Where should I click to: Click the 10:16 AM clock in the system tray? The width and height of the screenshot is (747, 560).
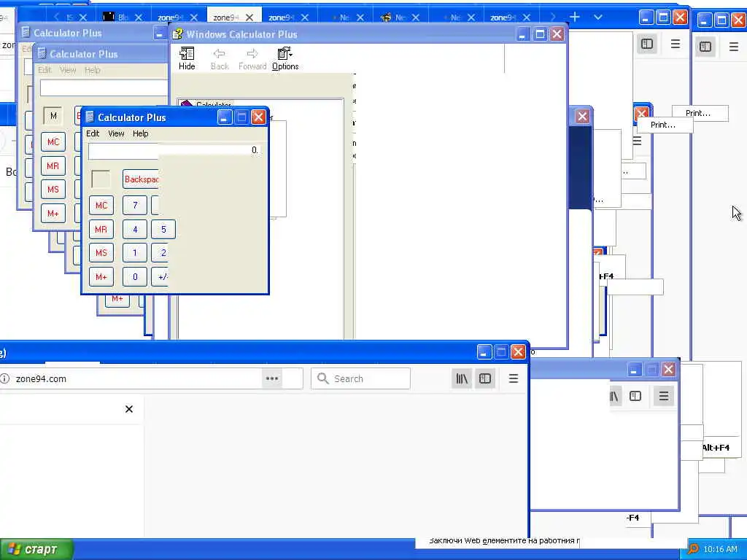click(720, 550)
